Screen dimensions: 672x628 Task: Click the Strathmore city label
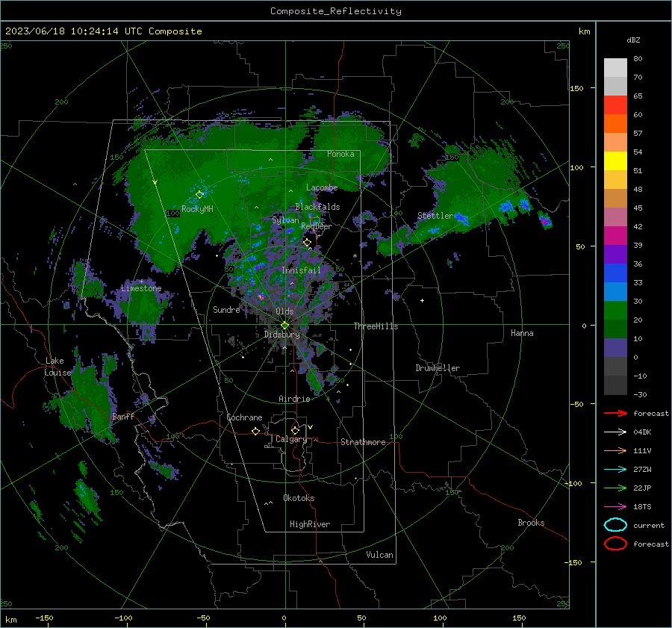click(x=363, y=442)
